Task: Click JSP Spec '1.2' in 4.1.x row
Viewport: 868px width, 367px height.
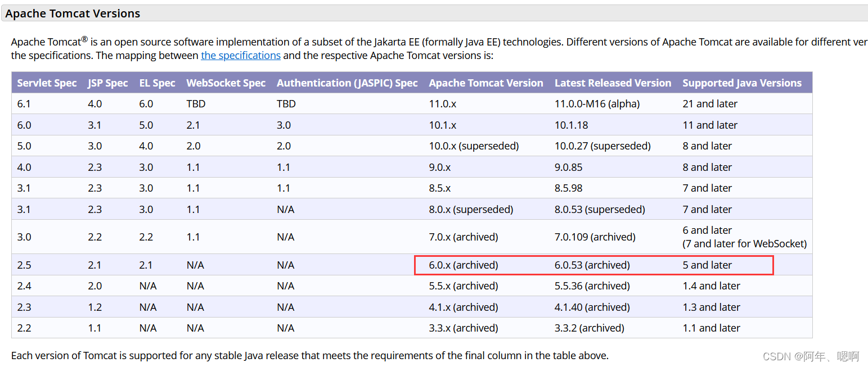Action: (x=95, y=307)
